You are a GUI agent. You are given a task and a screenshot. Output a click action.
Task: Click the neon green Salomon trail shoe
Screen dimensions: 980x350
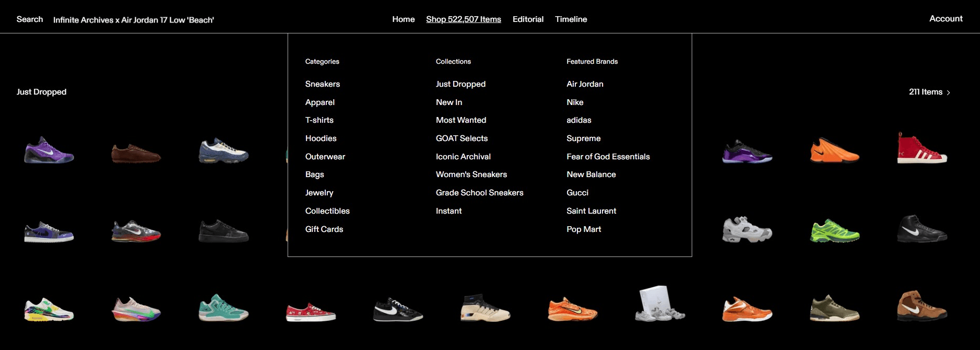click(834, 231)
